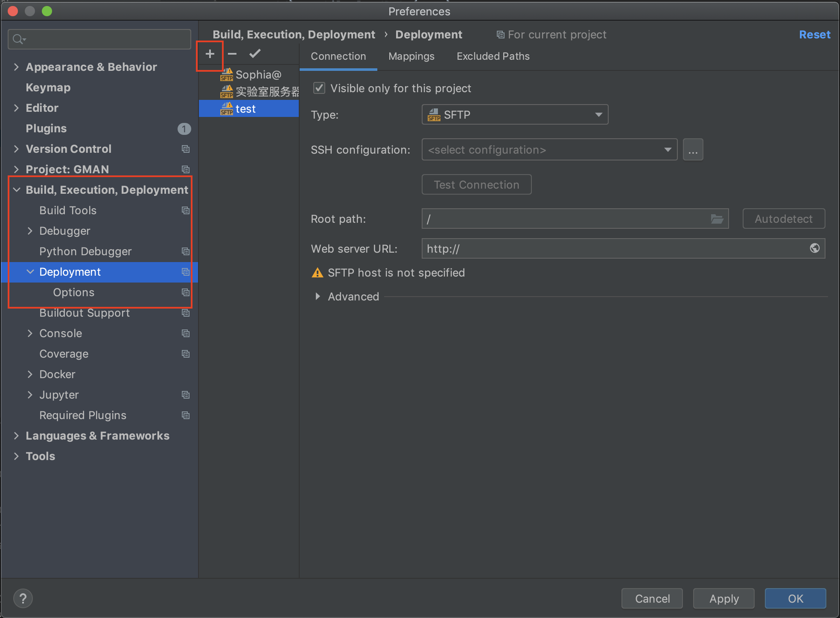Expand the Tools settings group
This screenshot has height=618, width=840.
click(x=16, y=456)
